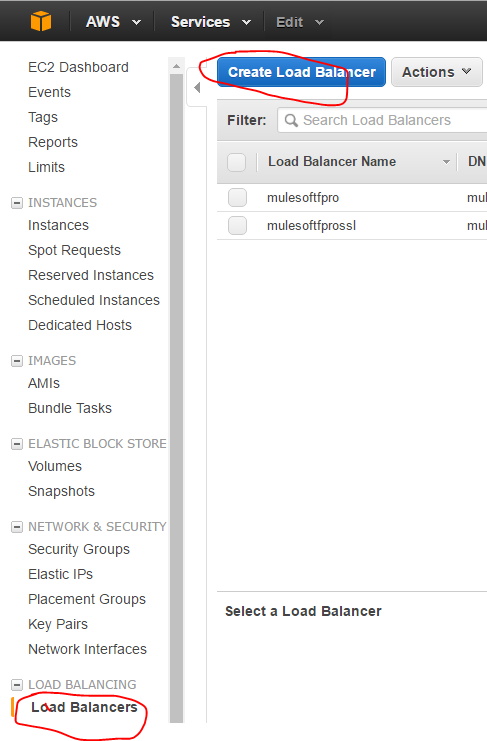487x741 pixels.
Task: Open the Services menu
Action: [x=211, y=22]
